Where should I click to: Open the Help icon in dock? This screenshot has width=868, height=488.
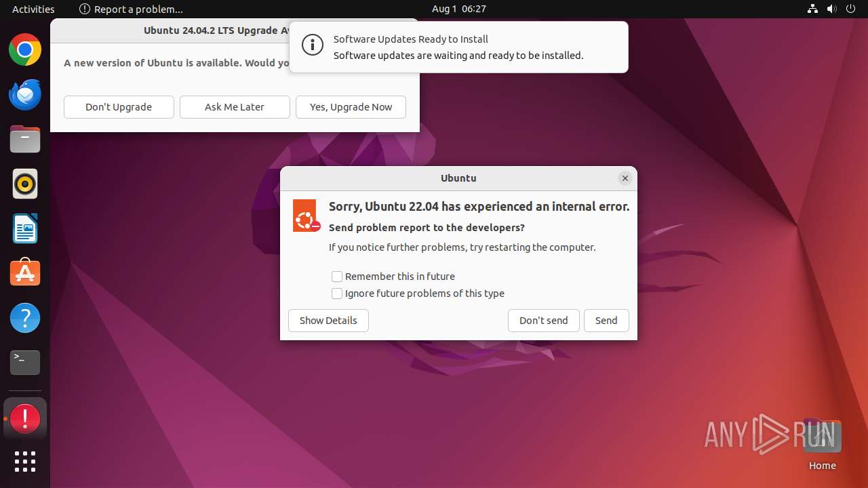click(x=25, y=318)
